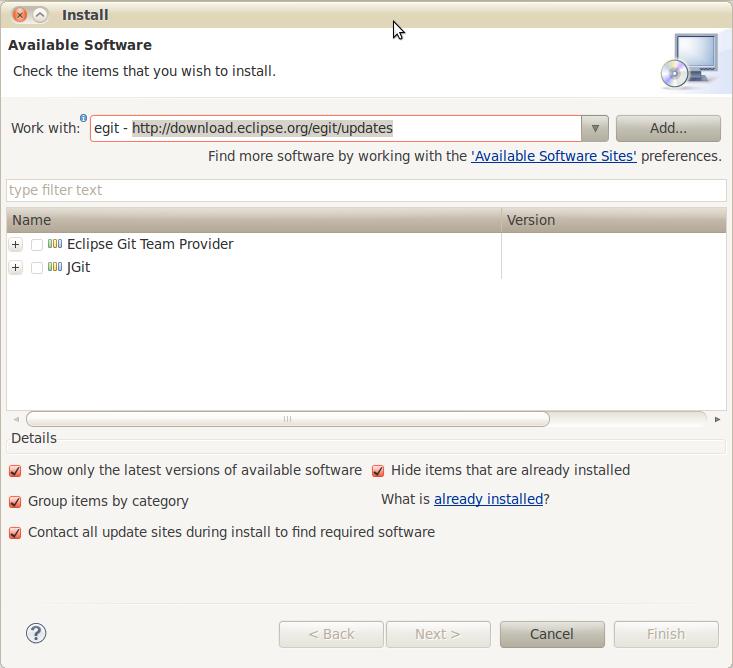Image resolution: width=733 pixels, height=668 pixels.
Task: Expand the Eclipse Git Team Provider node
Action: click(x=15, y=244)
